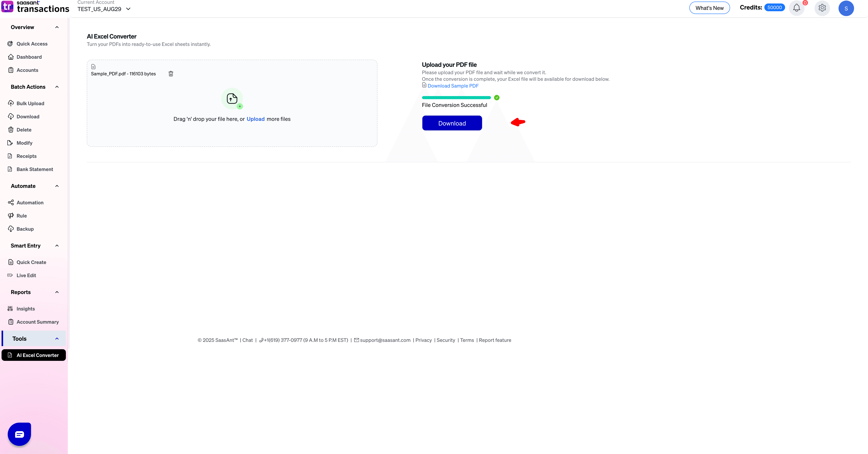This screenshot has height=454, width=868.
Task: Click the What's New button
Action: [x=709, y=8]
